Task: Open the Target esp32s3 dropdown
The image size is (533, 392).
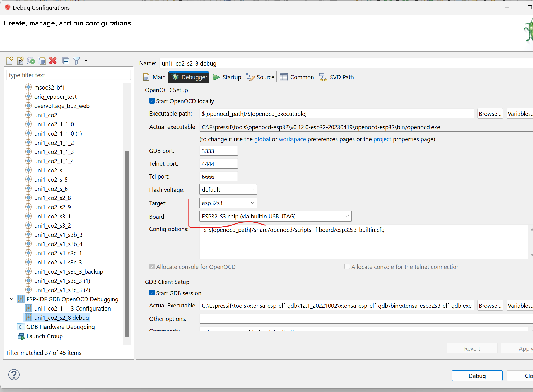Action: click(x=228, y=203)
